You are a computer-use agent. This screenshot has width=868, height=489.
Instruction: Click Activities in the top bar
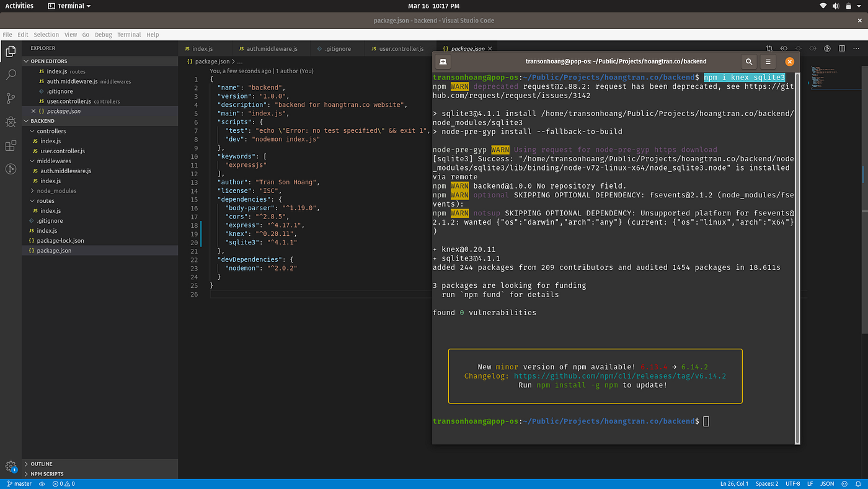[19, 6]
